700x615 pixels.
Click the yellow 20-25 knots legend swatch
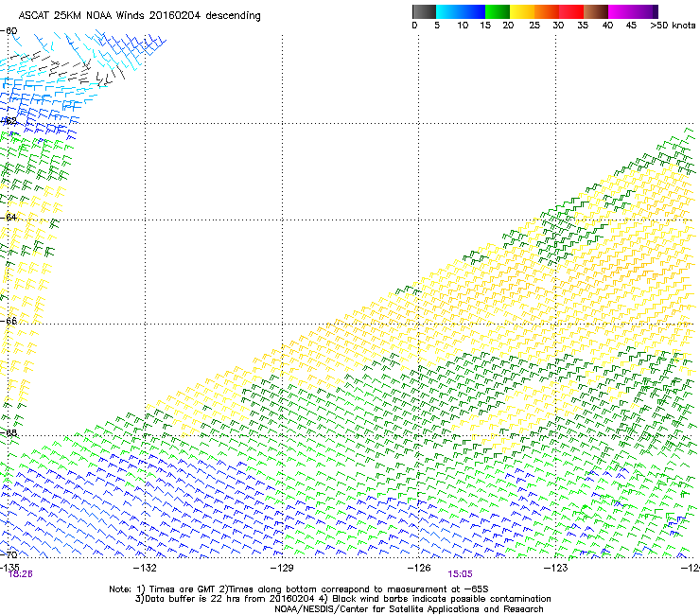[522, 11]
